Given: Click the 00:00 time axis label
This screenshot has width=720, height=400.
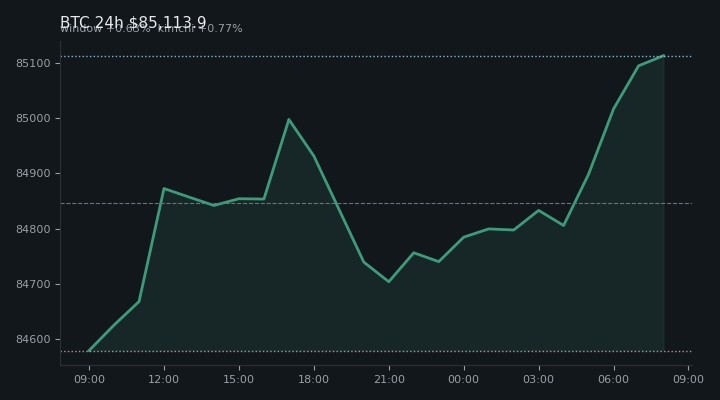Looking at the screenshot, I should click(464, 379).
